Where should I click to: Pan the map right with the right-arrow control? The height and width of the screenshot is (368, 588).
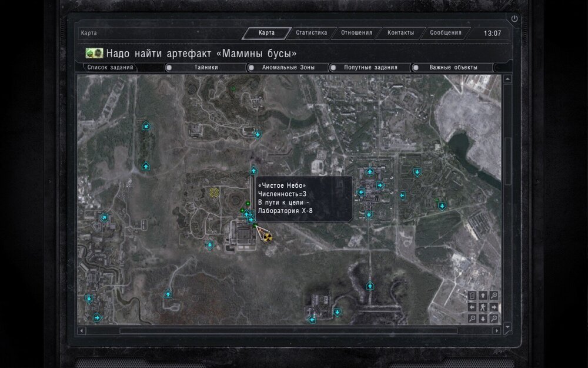tap(494, 307)
